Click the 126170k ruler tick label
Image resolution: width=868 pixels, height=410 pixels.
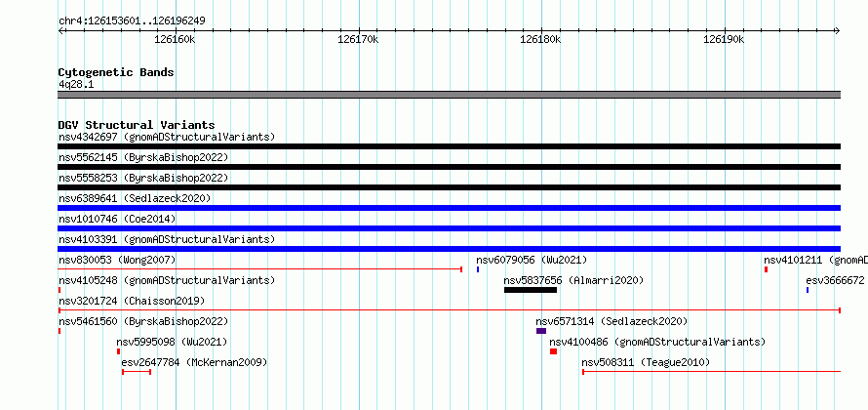[x=358, y=39]
